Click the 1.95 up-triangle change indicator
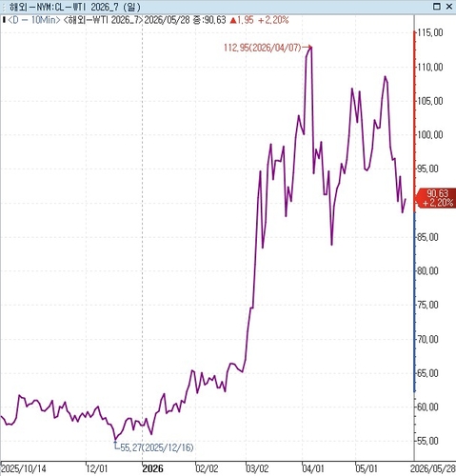The height and width of the screenshot is (476, 456). click(x=242, y=20)
